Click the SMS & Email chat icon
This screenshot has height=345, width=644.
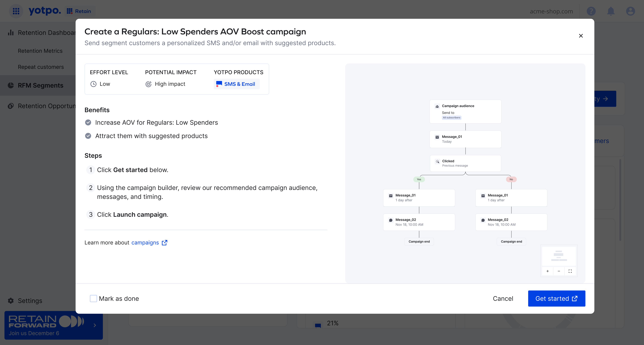[219, 84]
